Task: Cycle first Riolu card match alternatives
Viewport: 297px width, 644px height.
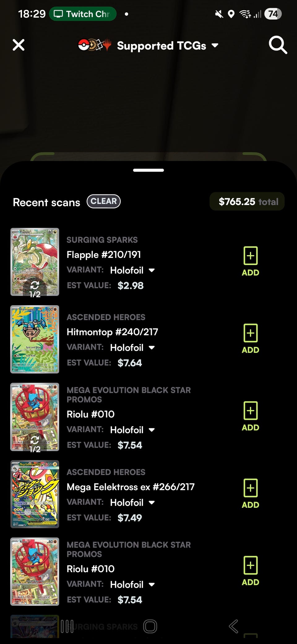Action: (x=35, y=443)
